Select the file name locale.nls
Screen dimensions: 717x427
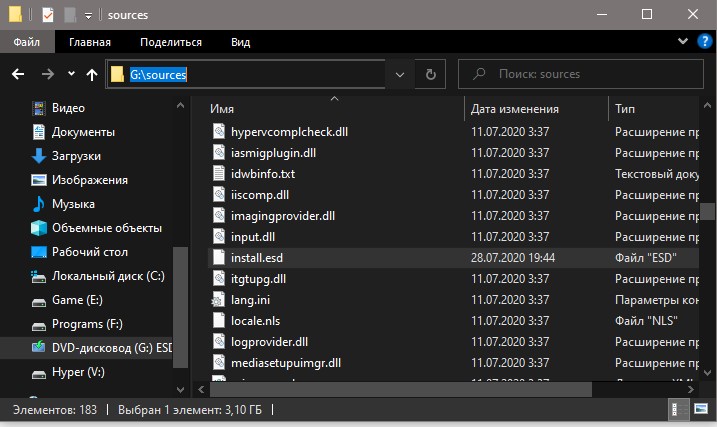point(255,321)
